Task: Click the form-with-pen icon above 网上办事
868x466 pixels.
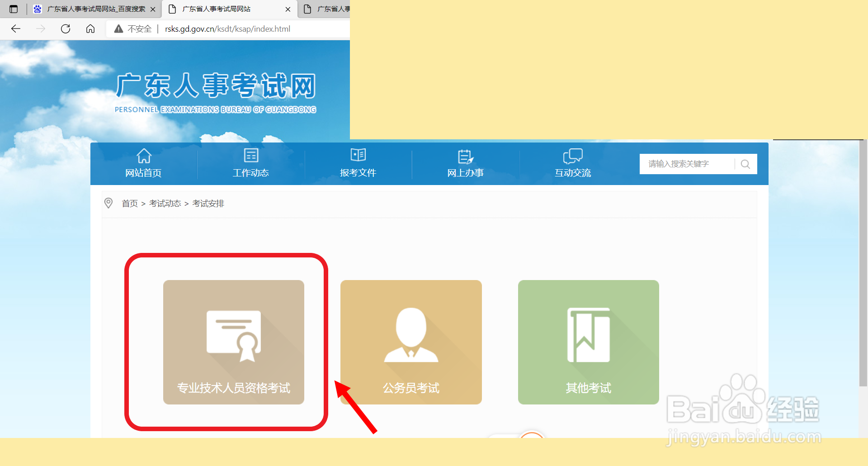Action: tap(466, 156)
